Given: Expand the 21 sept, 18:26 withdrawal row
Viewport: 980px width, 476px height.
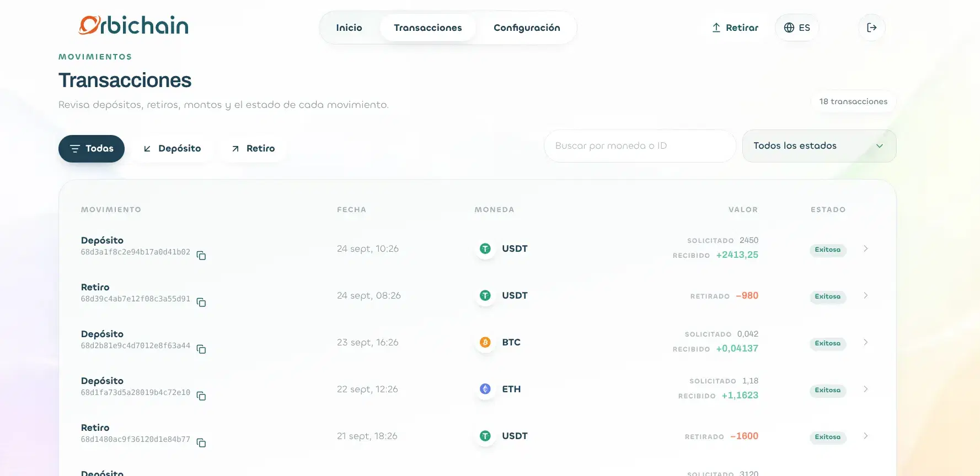Looking at the screenshot, I should click(x=866, y=436).
